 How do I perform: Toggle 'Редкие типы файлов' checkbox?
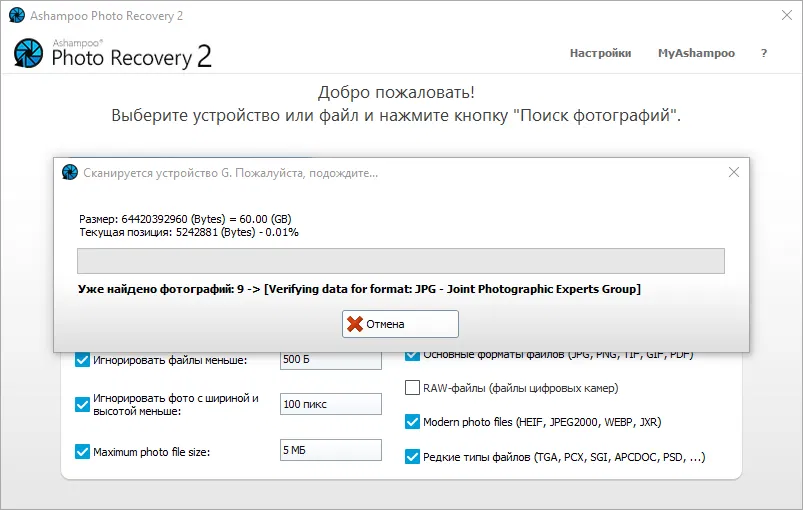coord(412,456)
